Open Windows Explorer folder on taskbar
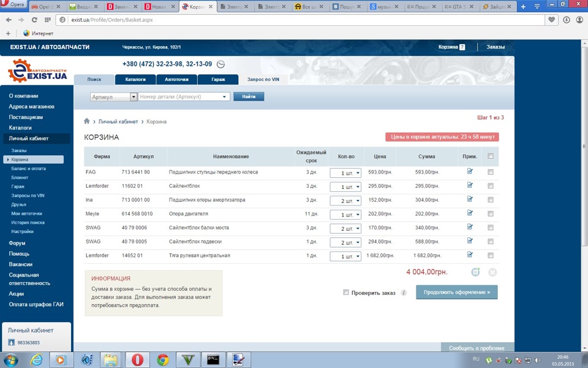The width and height of the screenshot is (588, 368). click(x=111, y=360)
